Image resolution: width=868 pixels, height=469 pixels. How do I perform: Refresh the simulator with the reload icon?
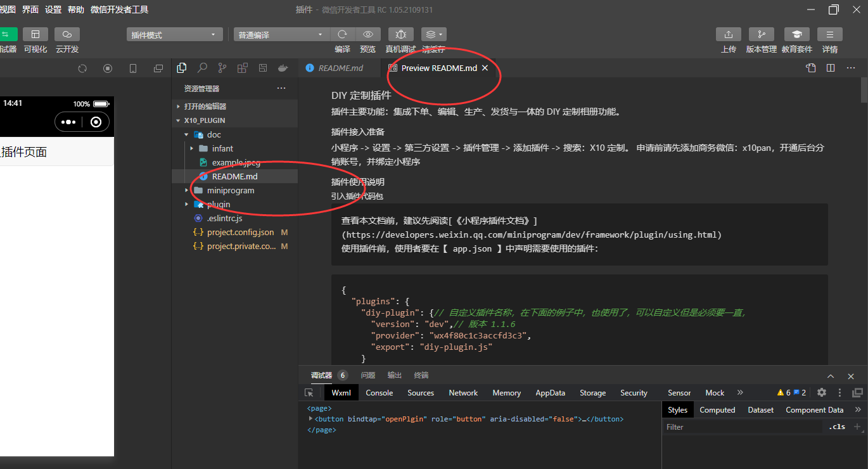click(82, 68)
